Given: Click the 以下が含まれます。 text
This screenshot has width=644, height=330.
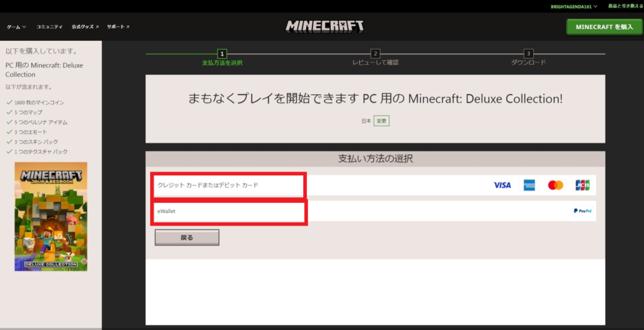Looking at the screenshot, I should (29, 87).
